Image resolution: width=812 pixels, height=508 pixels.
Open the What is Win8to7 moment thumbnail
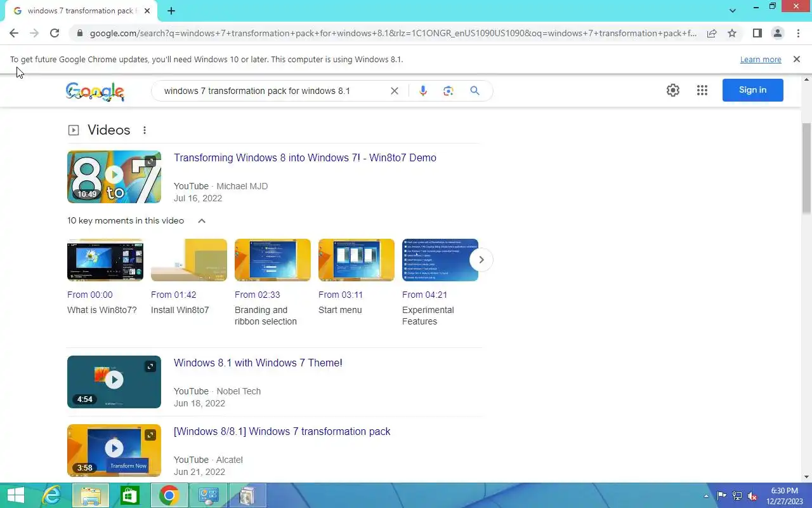pyautogui.click(x=105, y=260)
